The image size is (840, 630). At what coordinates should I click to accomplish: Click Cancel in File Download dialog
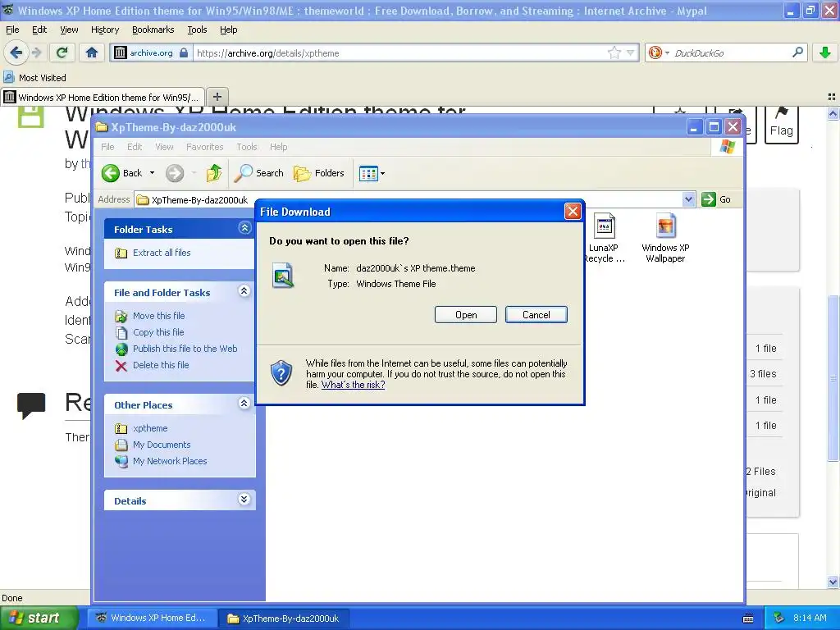(536, 315)
